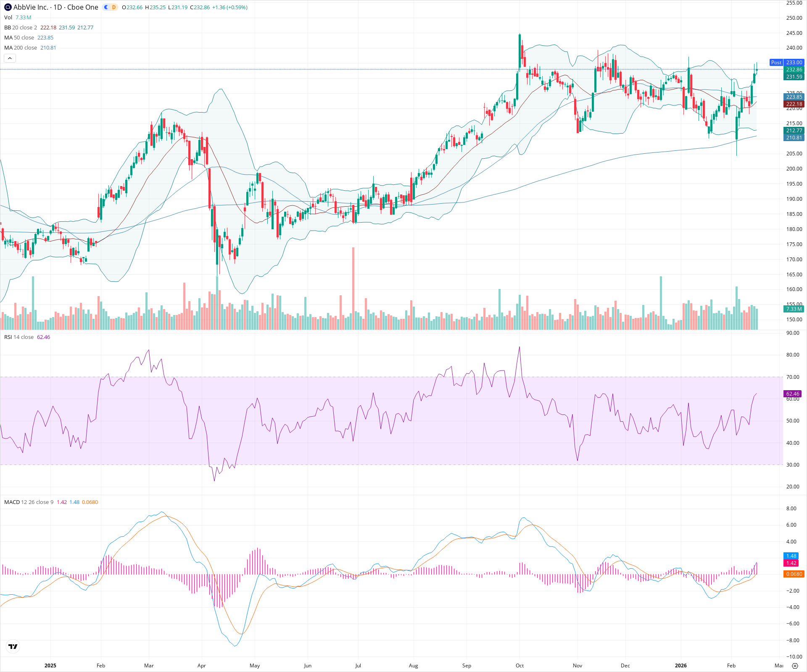The width and height of the screenshot is (807, 672).
Task: Open market status settings with the gear icon
Action: (x=795, y=666)
